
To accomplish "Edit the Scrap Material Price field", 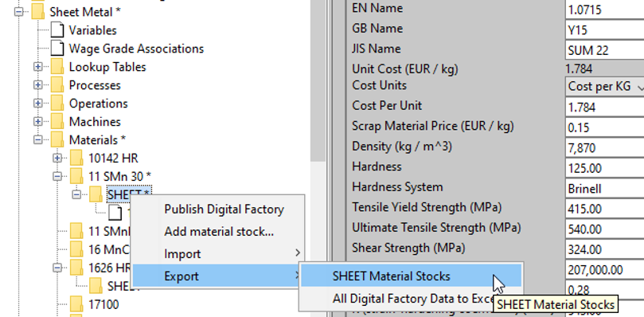I will [x=604, y=127].
